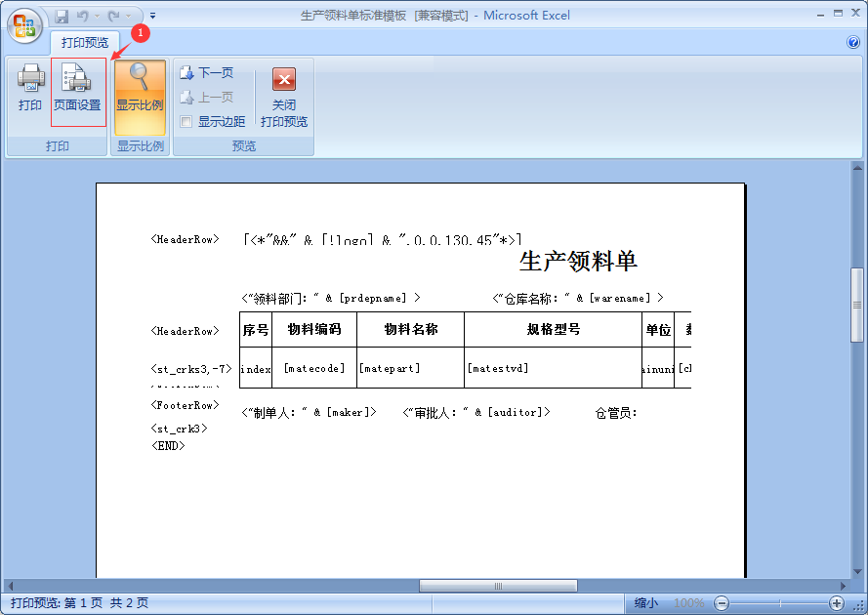Screen dimensions: 868x615
Task: Click the greyed 上一页 previous page button
Action: coord(207,98)
